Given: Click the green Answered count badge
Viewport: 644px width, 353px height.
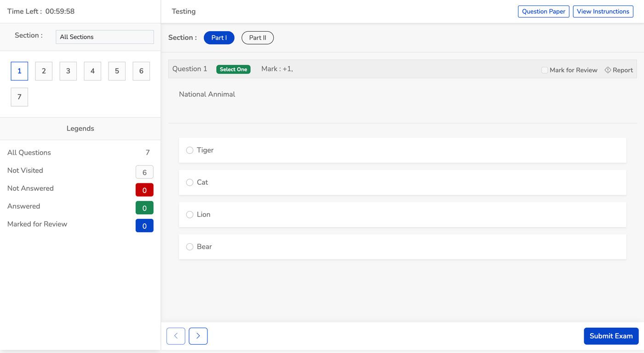Looking at the screenshot, I should point(144,208).
